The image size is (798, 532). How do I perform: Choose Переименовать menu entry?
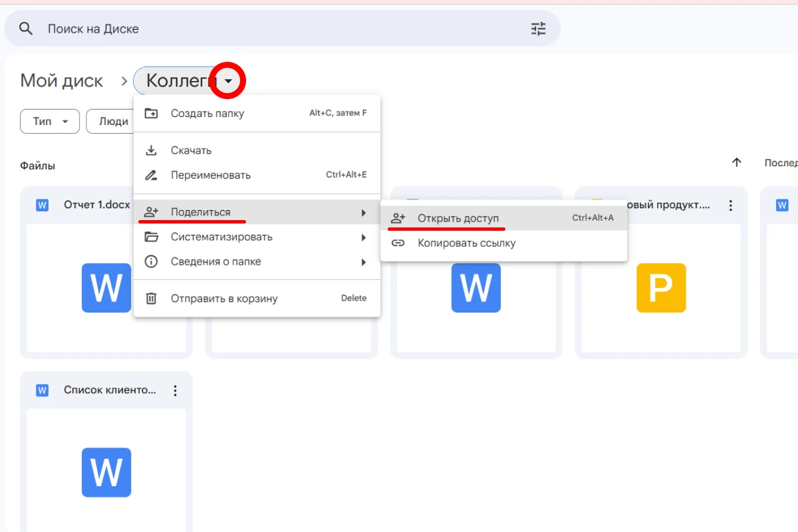coord(257,175)
